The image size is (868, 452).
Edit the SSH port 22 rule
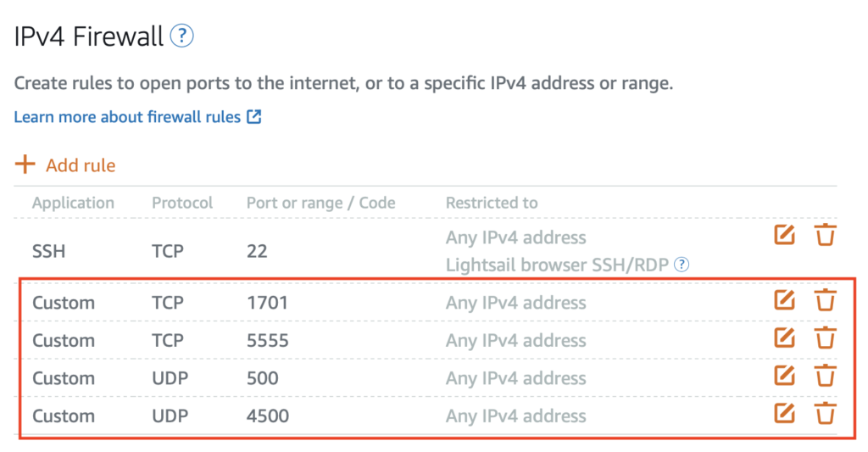(785, 235)
